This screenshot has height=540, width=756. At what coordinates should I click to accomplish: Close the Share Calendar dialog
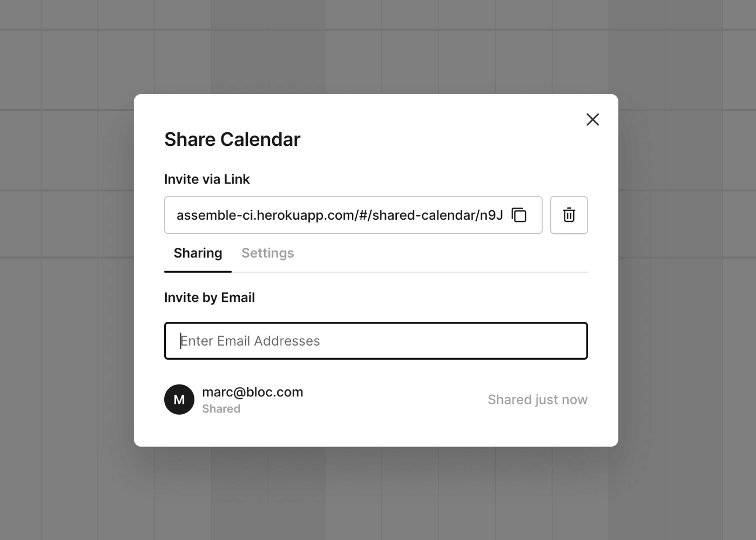[x=592, y=119]
